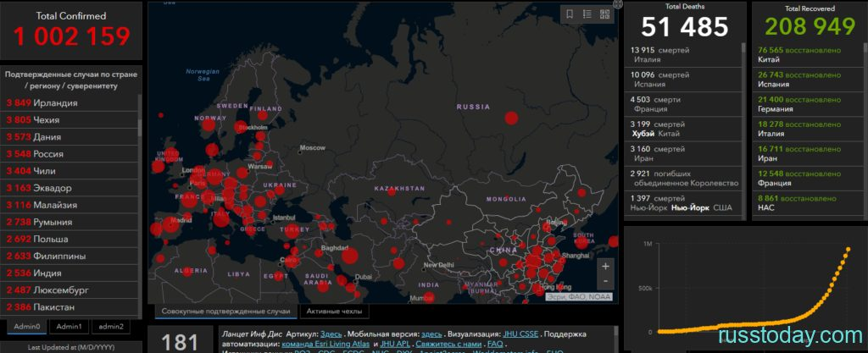
Task: Select 3 548 Россия row
Action: click(71, 154)
